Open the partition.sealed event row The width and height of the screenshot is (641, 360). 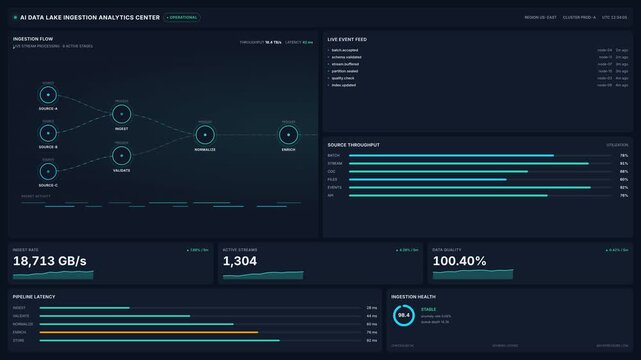(477, 71)
